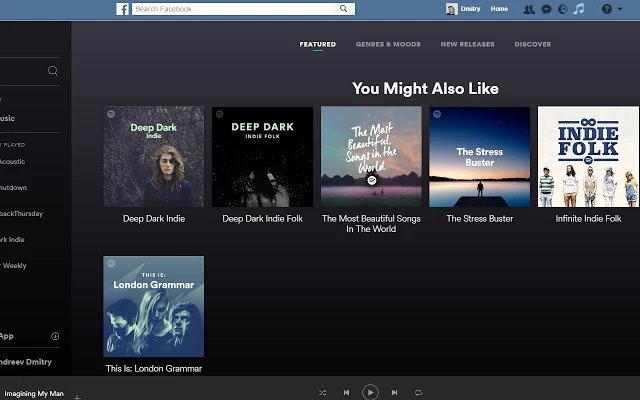640x400 pixels.
Task: Click the Facebook search magnifier button
Action: pos(344,9)
